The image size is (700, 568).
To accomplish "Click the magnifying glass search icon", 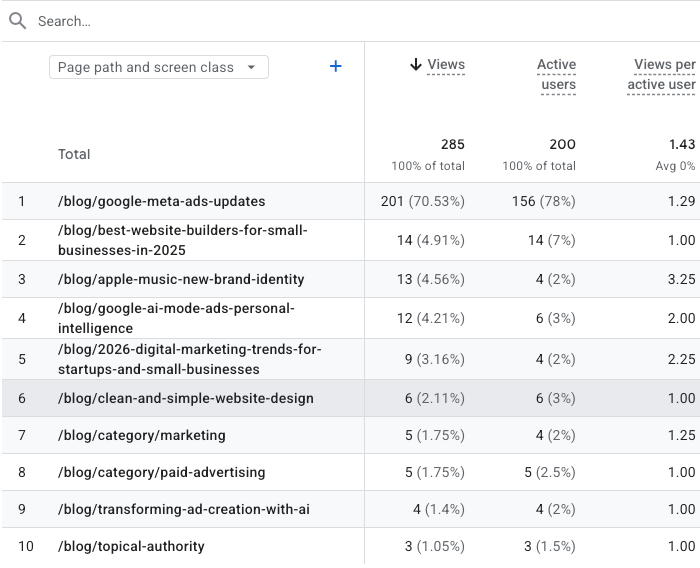I will [17, 21].
